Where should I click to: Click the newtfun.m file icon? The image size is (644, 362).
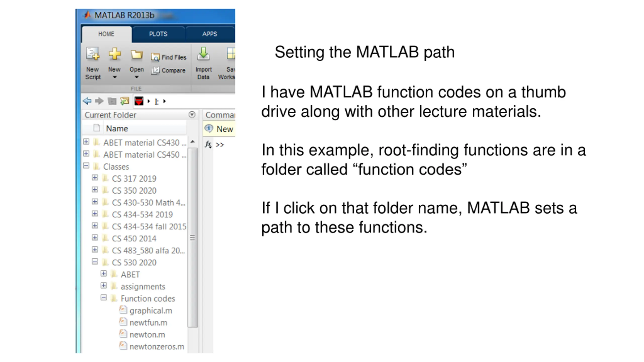click(x=123, y=322)
